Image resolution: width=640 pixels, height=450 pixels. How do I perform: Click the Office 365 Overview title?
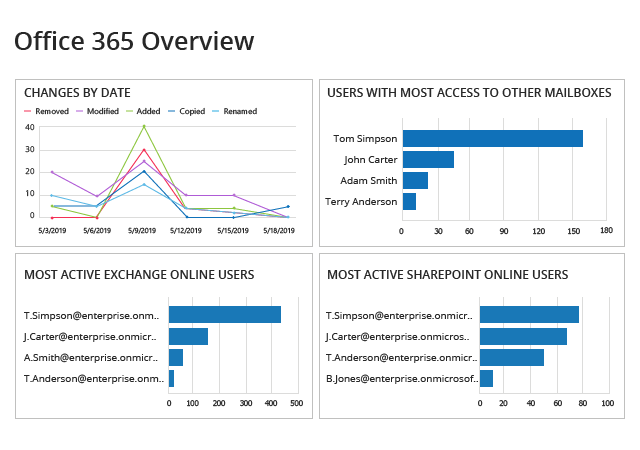click(x=134, y=41)
